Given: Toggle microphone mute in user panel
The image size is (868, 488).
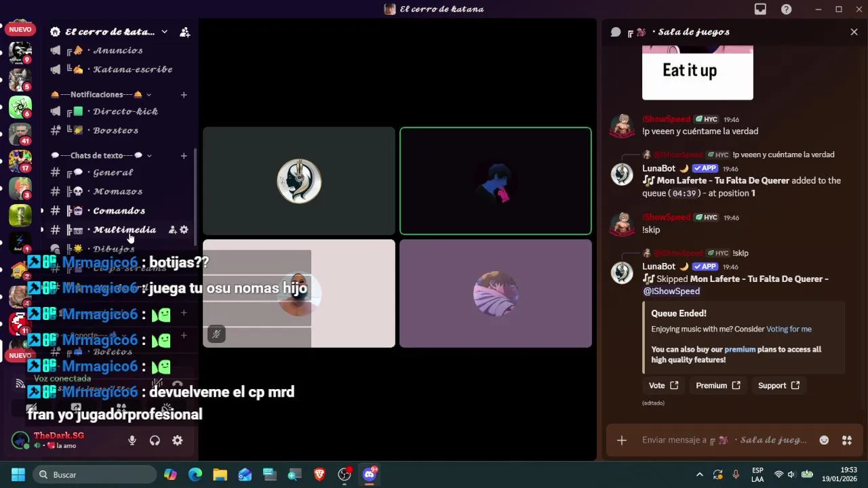Looking at the screenshot, I should pos(132,441).
